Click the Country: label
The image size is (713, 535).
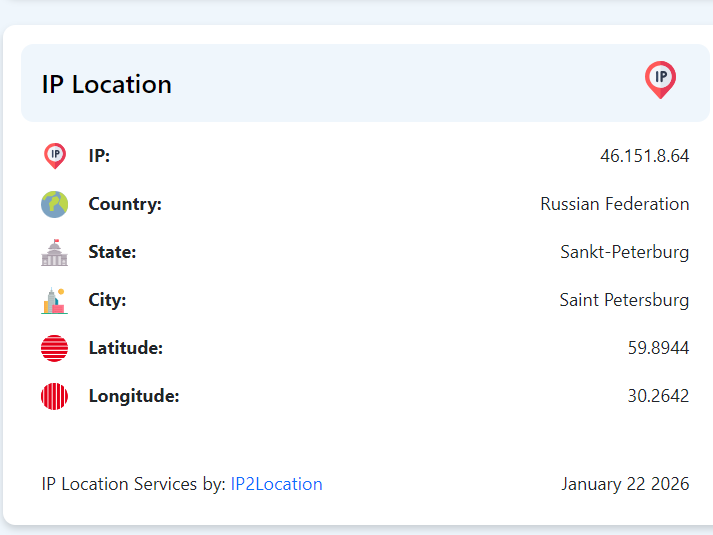click(x=125, y=204)
